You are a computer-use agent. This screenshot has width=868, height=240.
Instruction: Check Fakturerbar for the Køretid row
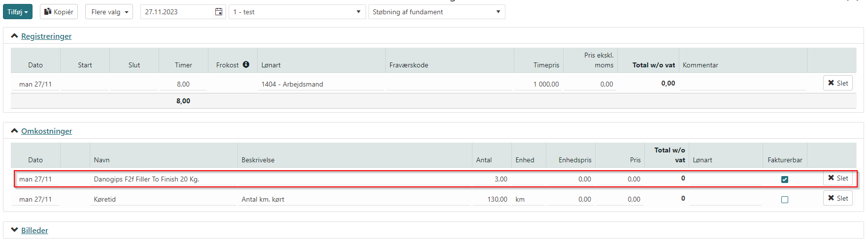click(785, 200)
